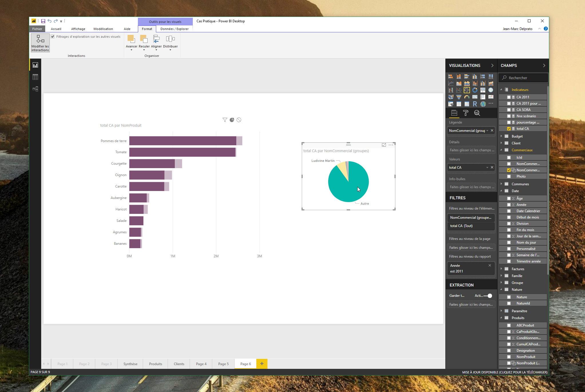The height and width of the screenshot is (392, 585).
Task: Select the clustered column chart visualization
Action: [475, 76]
